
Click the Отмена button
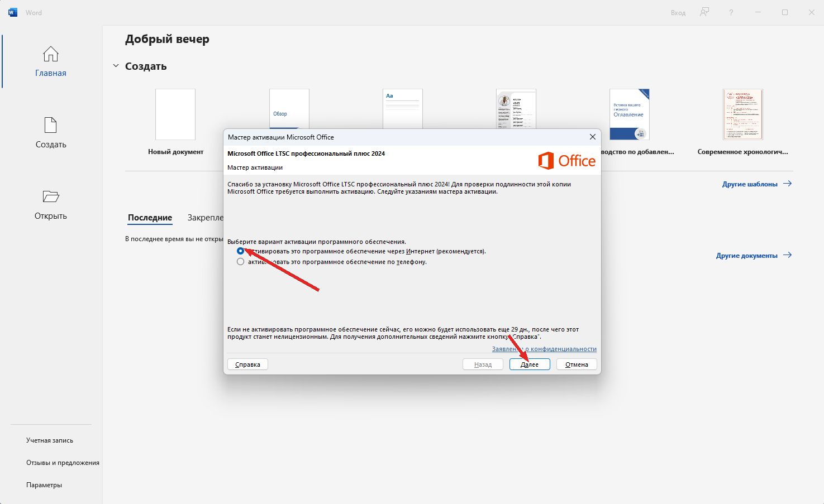coord(577,364)
